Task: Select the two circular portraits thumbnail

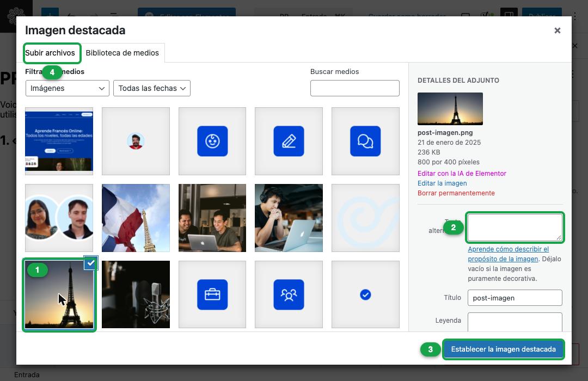Action: [59, 218]
